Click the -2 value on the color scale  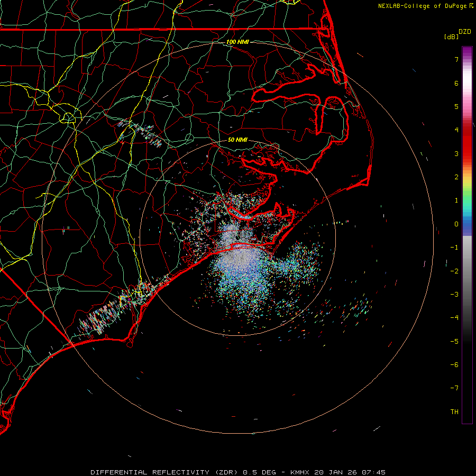point(454,271)
